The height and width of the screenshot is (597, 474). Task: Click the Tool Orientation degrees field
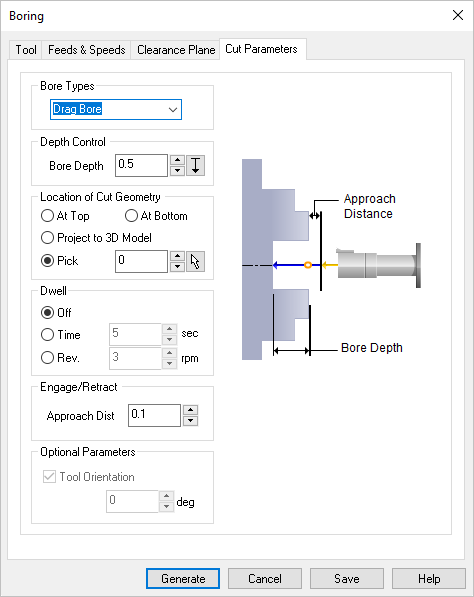132,501
